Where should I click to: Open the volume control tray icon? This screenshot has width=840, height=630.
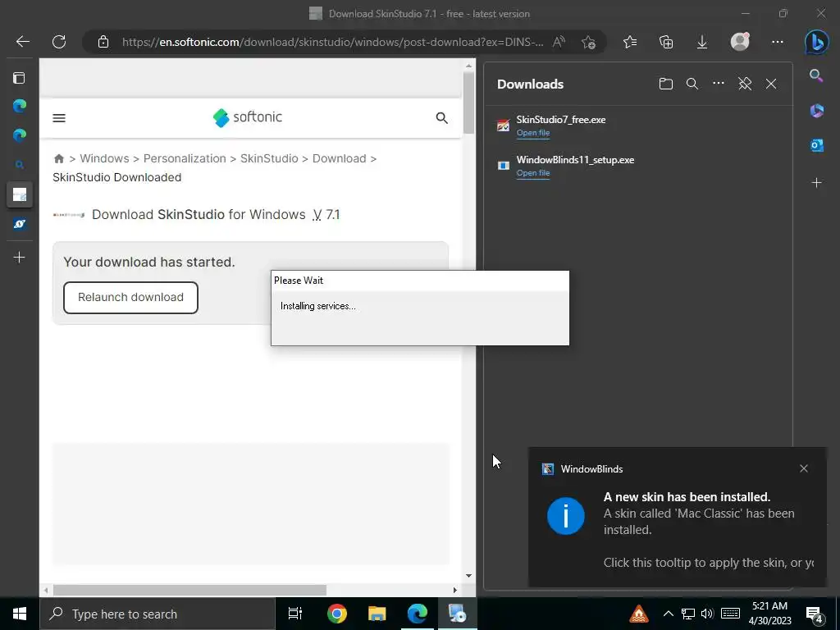707,614
